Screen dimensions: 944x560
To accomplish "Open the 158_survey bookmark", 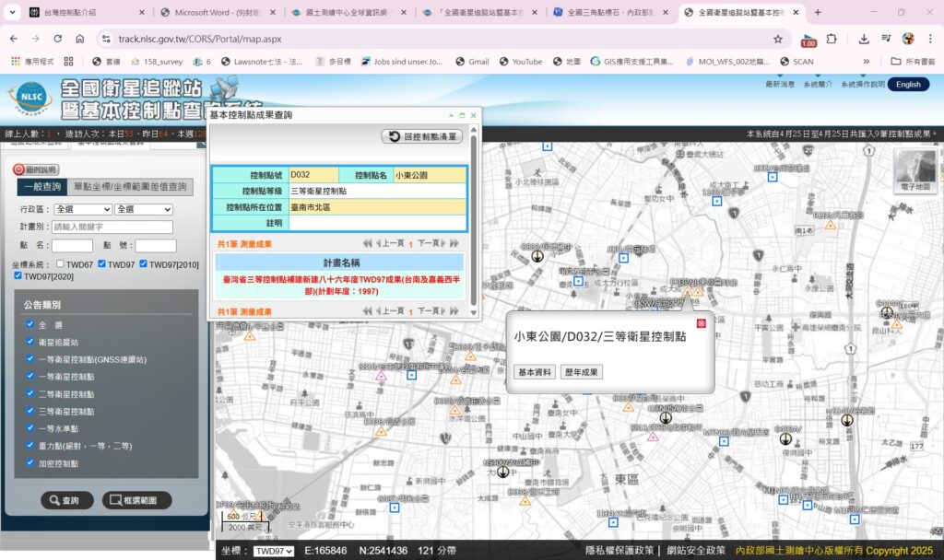I will coord(157,62).
